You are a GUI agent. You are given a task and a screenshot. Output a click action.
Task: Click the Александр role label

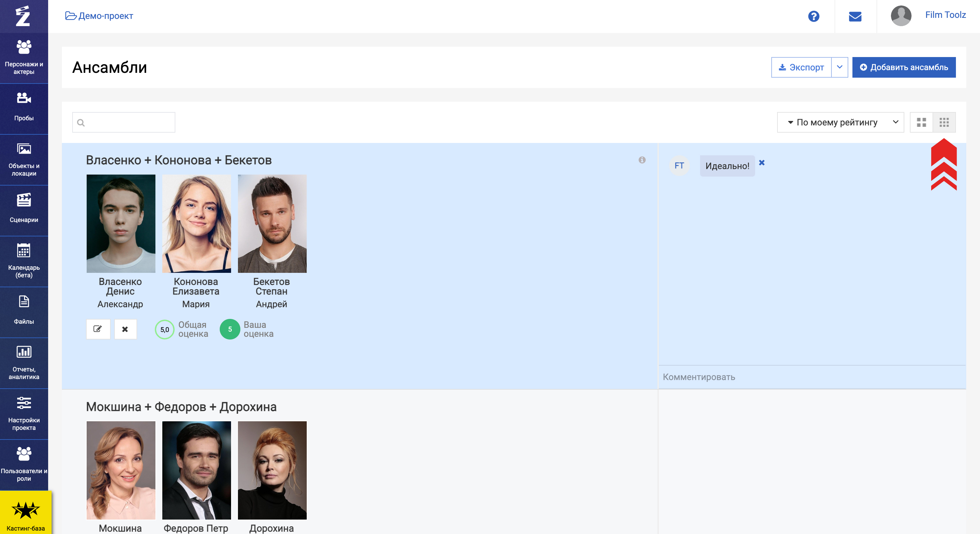pos(120,304)
